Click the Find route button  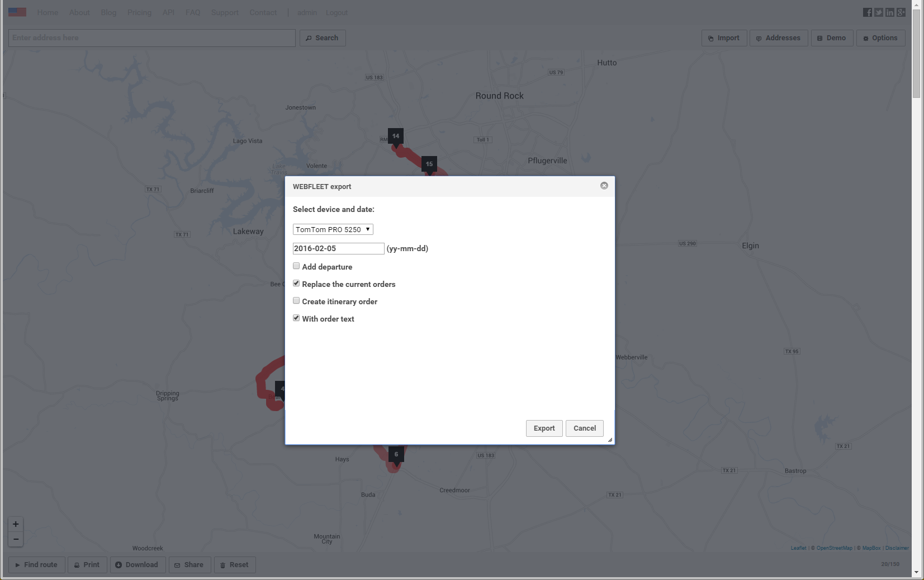click(36, 565)
